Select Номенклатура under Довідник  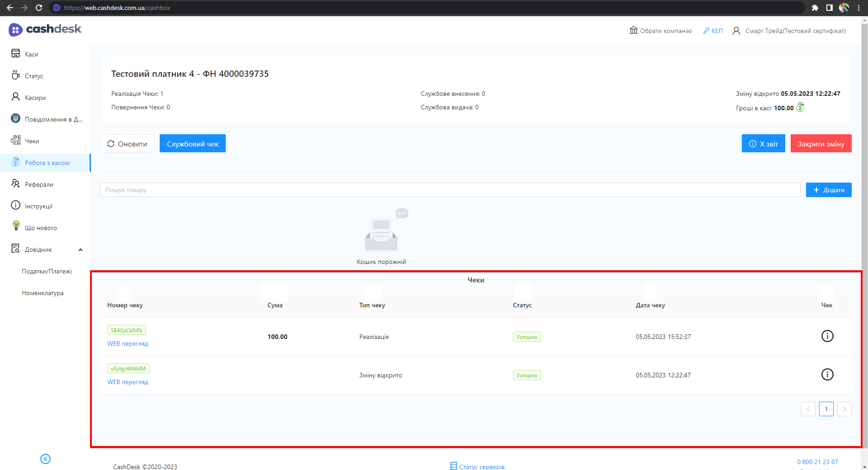point(43,293)
